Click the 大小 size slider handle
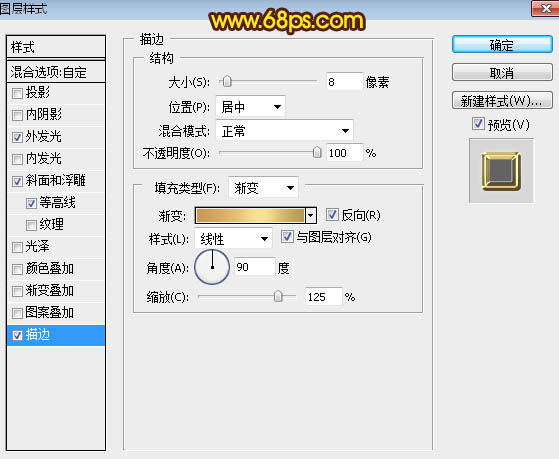Image resolution: width=559 pixels, height=459 pixels. pyautogui.click(x=227, y=82)
